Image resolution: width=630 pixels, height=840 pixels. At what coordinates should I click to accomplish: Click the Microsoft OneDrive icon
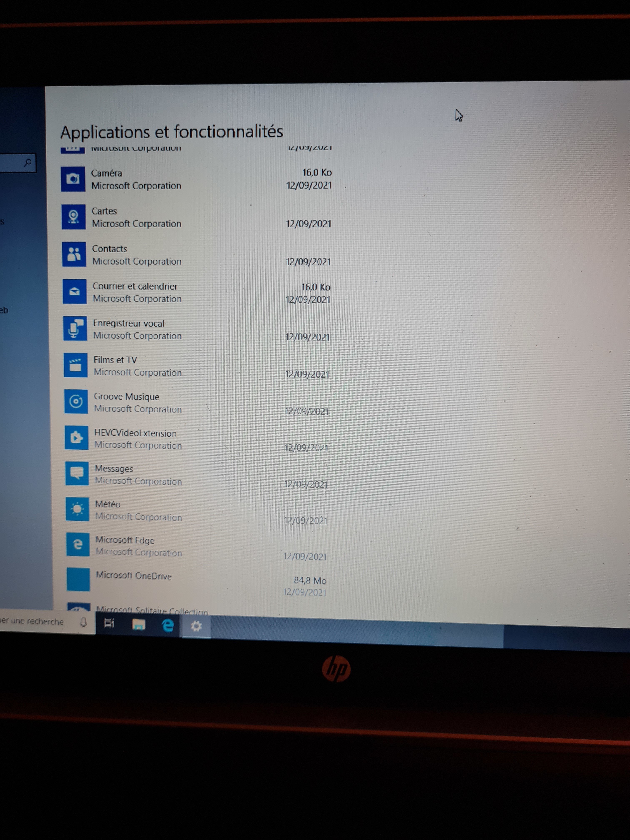tap(78, 579)
